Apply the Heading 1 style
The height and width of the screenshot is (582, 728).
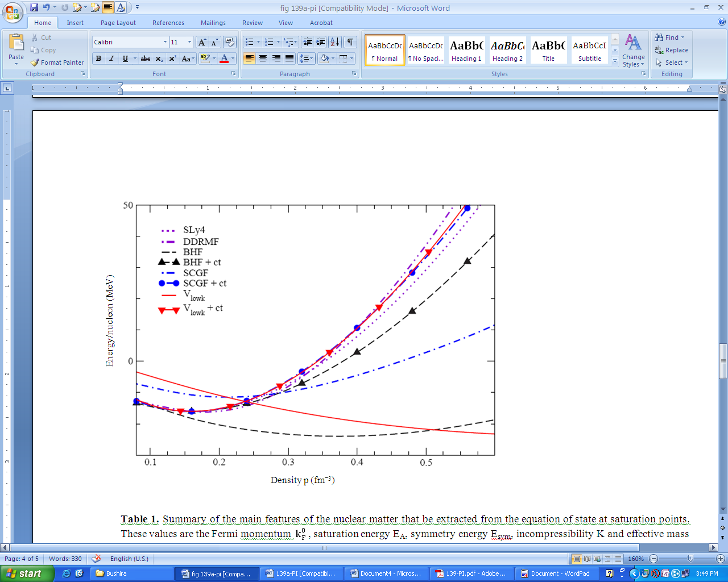[466, 50]
